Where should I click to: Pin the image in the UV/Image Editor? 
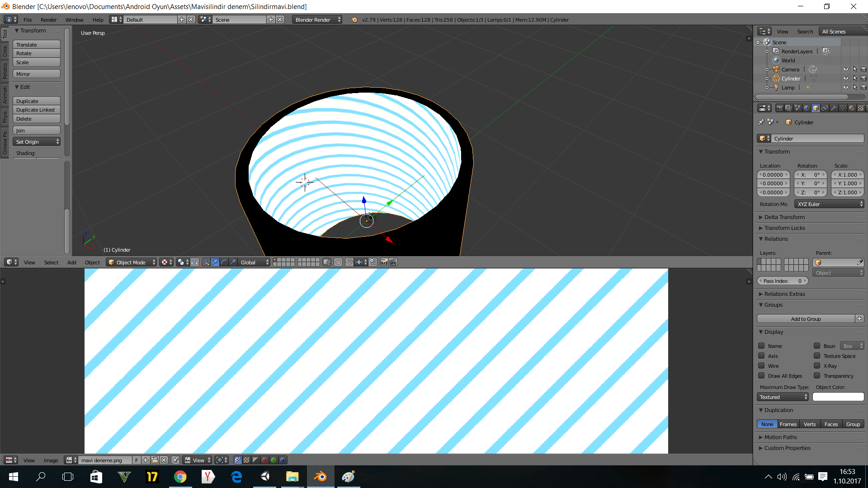coord(175,460)
